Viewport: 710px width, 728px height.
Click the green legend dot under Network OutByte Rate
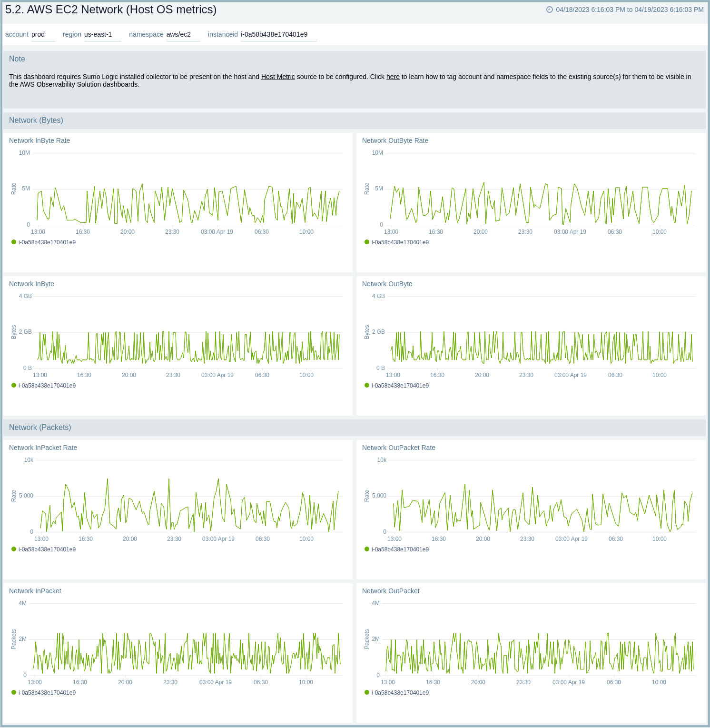tap(366, 241)
